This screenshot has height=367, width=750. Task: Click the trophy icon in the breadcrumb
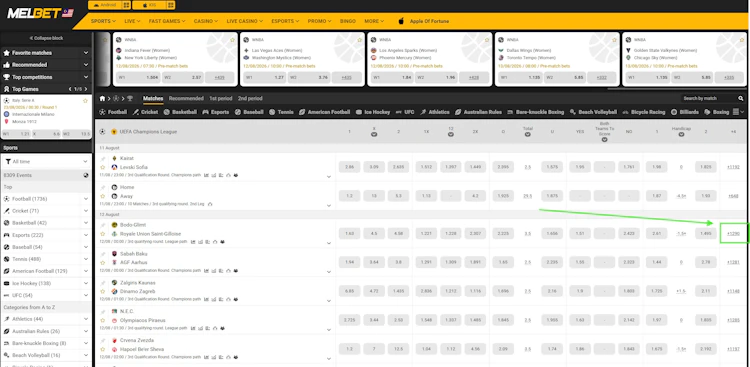[x=130, y=99]
